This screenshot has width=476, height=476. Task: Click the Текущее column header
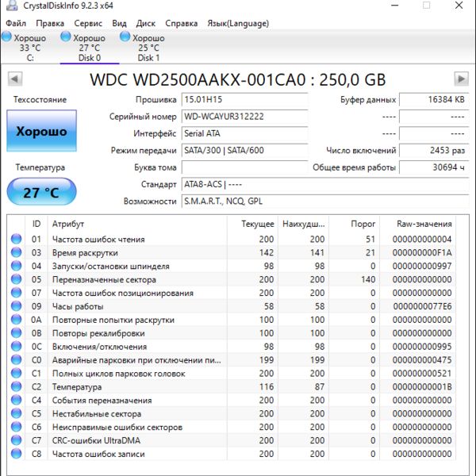252,224
